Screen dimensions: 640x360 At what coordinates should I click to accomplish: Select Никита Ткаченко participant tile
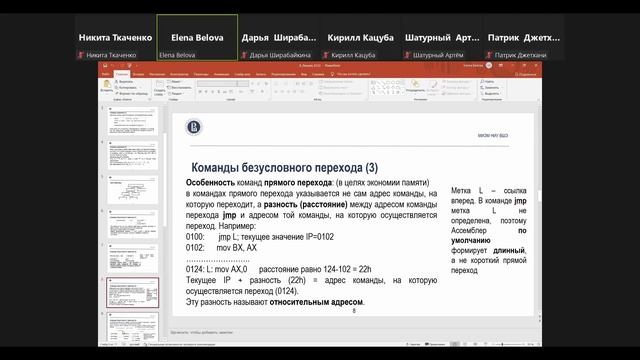[115, 38]
